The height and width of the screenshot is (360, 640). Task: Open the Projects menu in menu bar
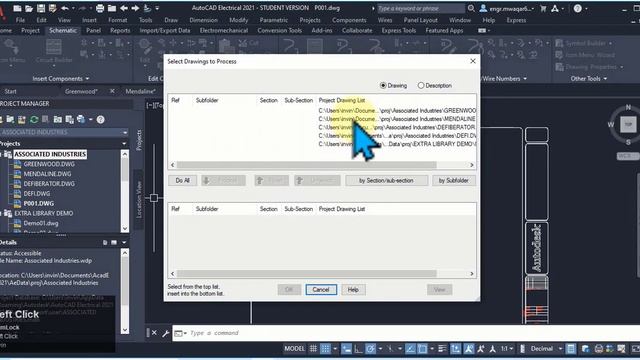click(x=310, y=20)
